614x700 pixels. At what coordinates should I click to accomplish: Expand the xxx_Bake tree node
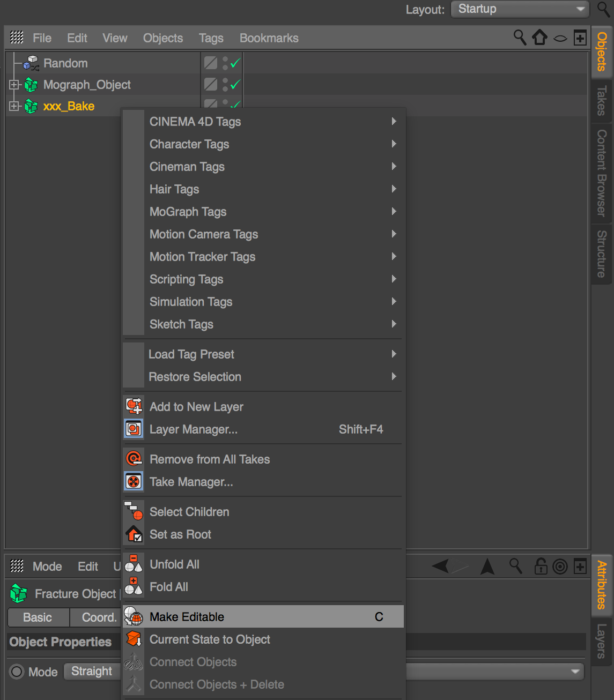14,106
